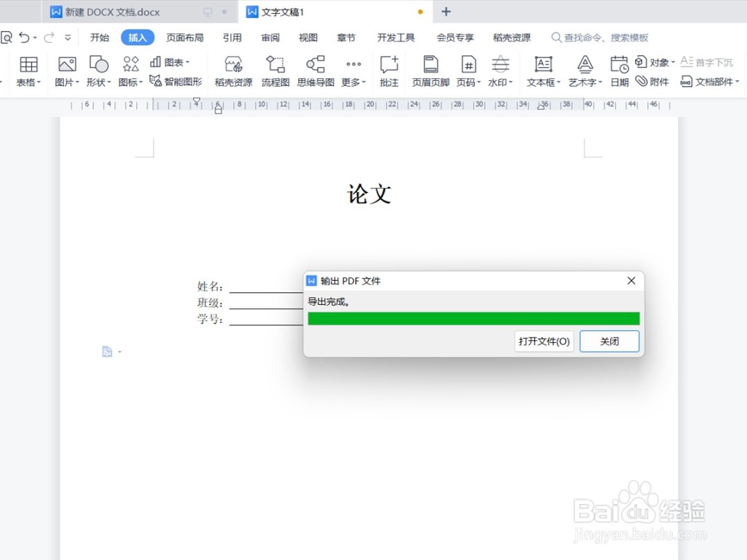This screenshot has width=747, height=560.
Task: Add a new document tab
Action: pos(446,12)
